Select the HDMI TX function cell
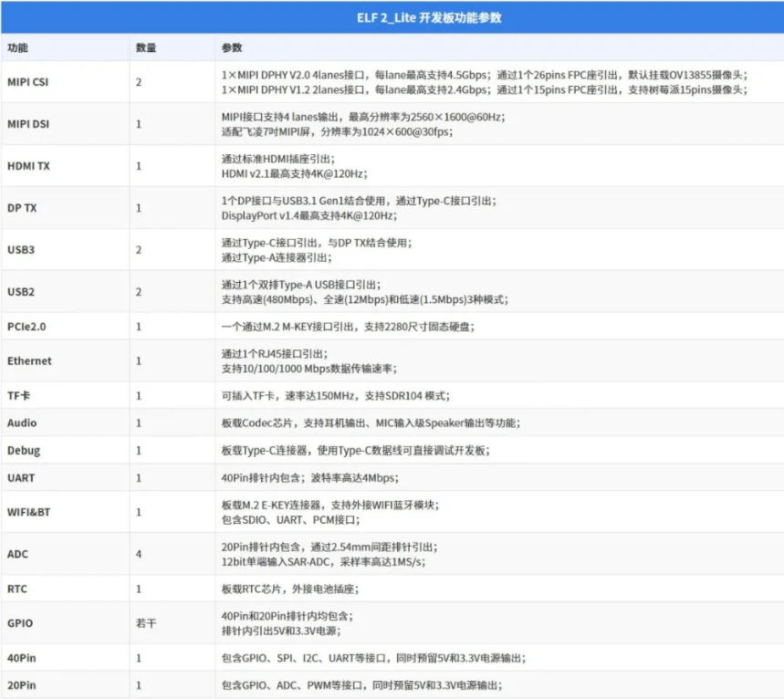Image resolution: width=784 pixels, height=699 pixels. click(28, 166)
